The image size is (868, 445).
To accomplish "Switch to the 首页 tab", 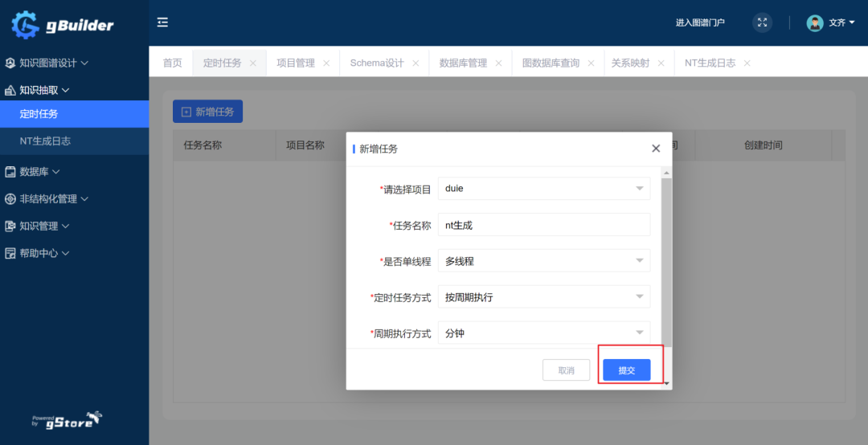I will (172, 63).
